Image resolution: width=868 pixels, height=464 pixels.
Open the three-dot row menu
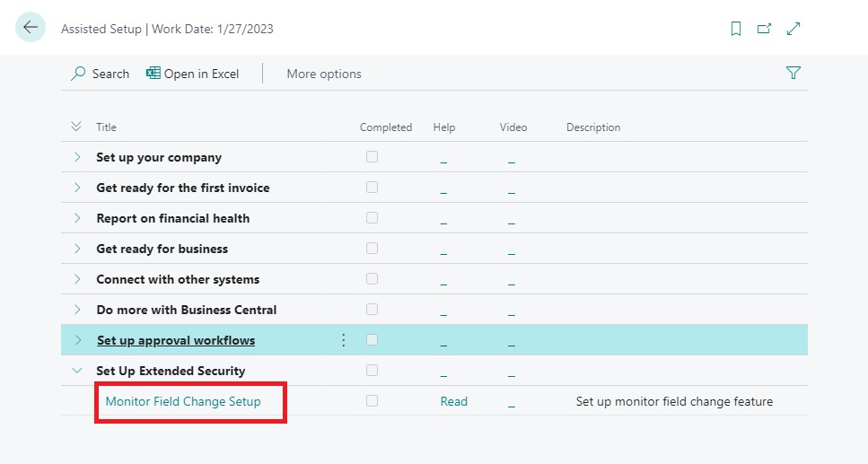(343, 340)
